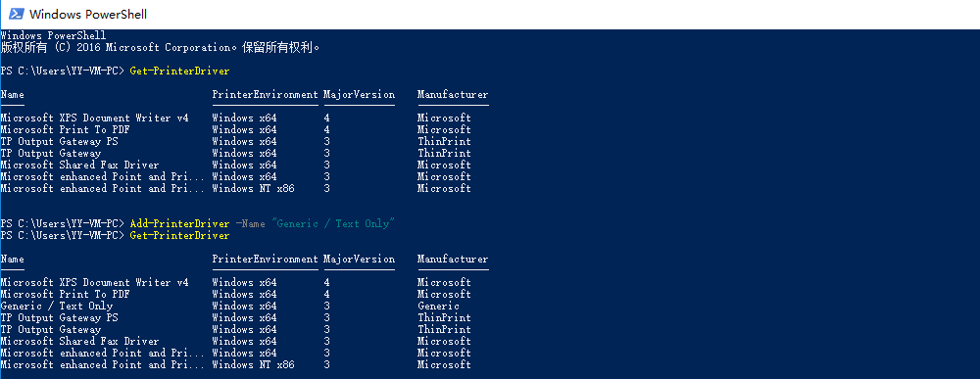Click the Generic manufacturer entry

click(439, 306)
